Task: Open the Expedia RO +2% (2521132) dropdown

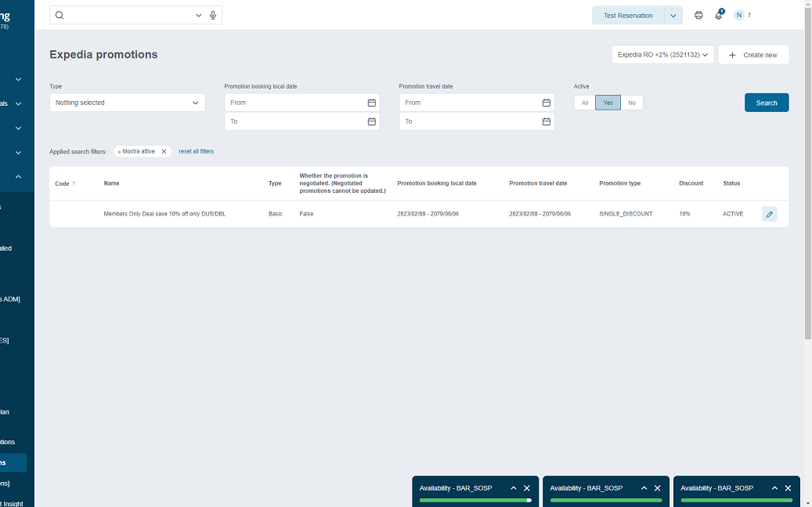Action: tap(663, 54)
